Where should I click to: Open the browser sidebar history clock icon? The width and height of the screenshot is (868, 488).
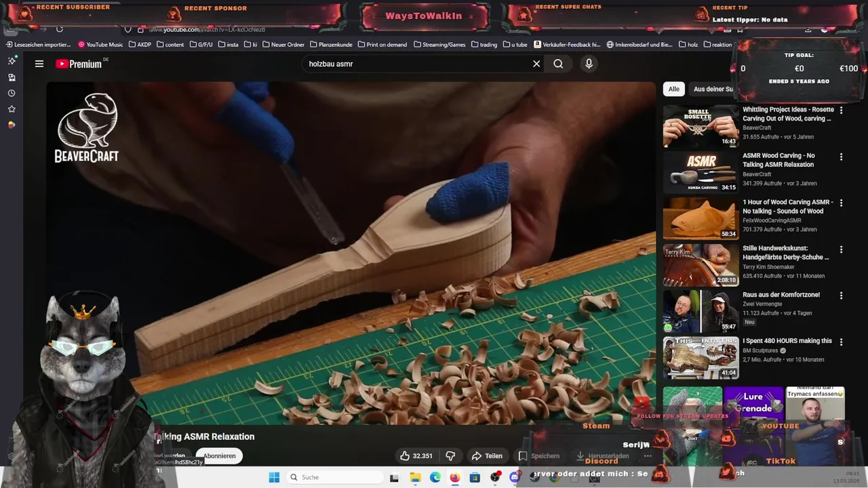12,93
